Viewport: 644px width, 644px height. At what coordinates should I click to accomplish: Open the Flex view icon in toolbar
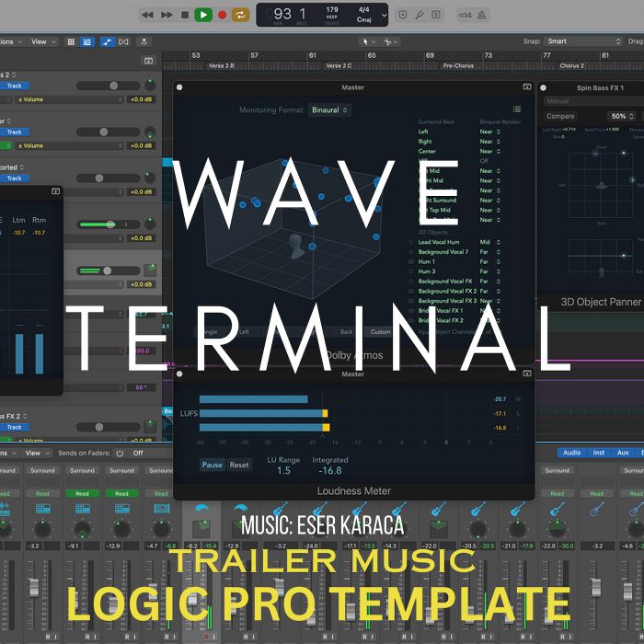[123, 42]
